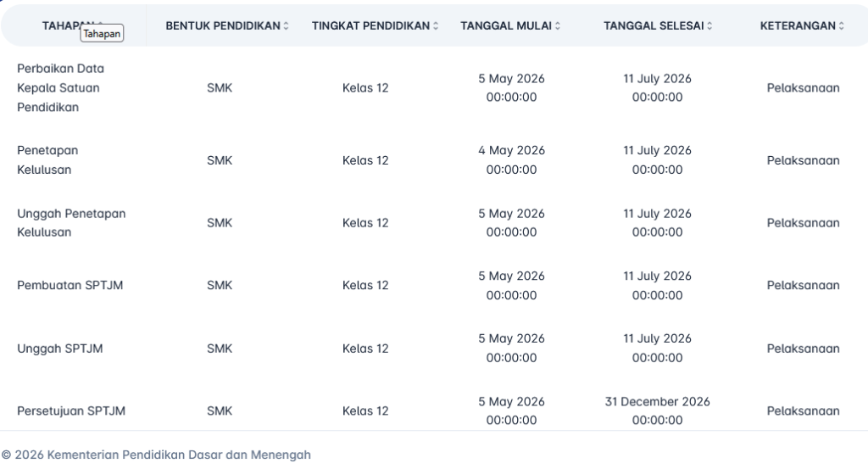The height and width of the screenshot is (469, 868).
Task: Click the Penetapan Kelulusan stage name
Action: 47,159
